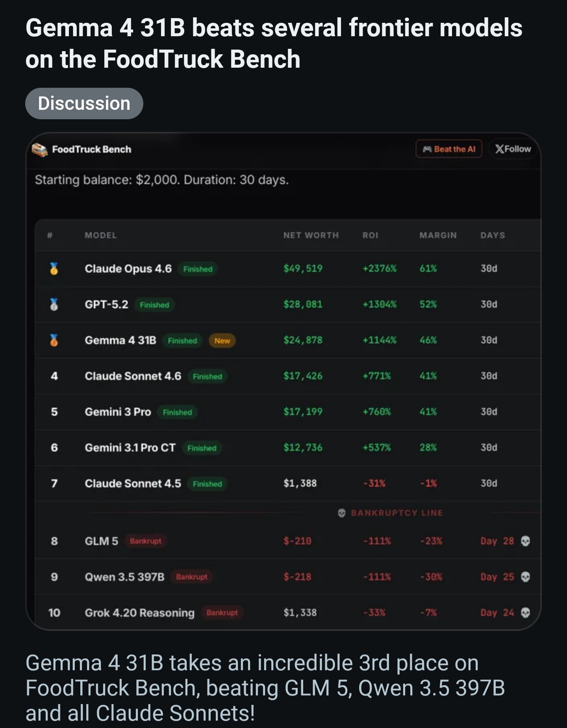The height and width of the screenshot is (728, 567).
Task: Click the silver medal icon beside GPT-5.2
Action: 54,305
